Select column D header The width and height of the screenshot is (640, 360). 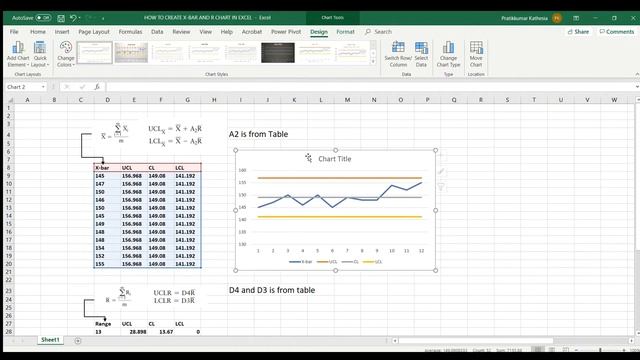tap(107, 100)
